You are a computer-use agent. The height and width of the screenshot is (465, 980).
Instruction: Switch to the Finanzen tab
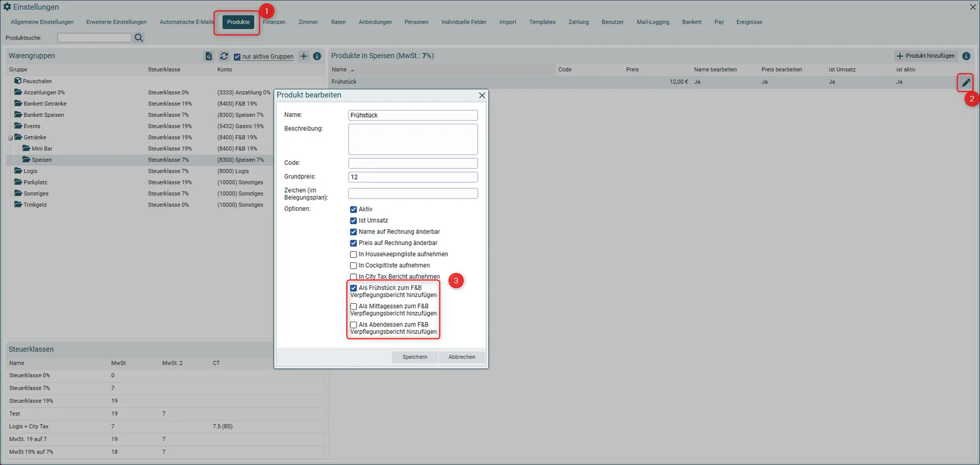click(274, 22)
